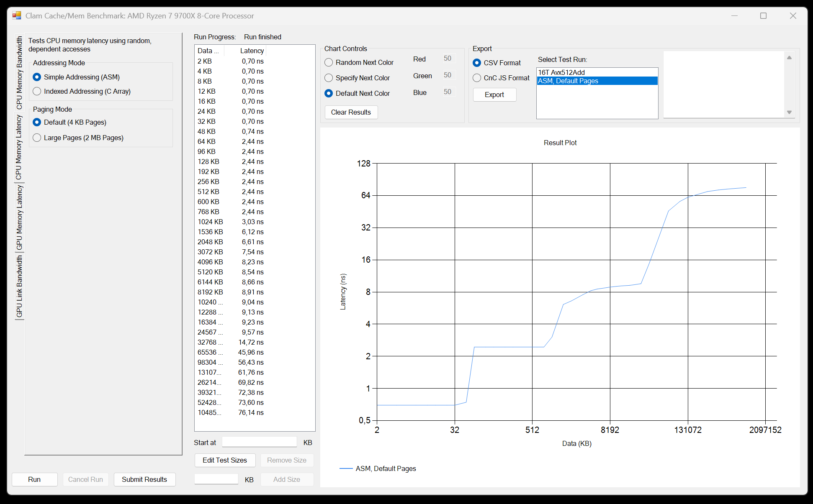
Task: Click the Start at input field
Action: click(259, 442)
